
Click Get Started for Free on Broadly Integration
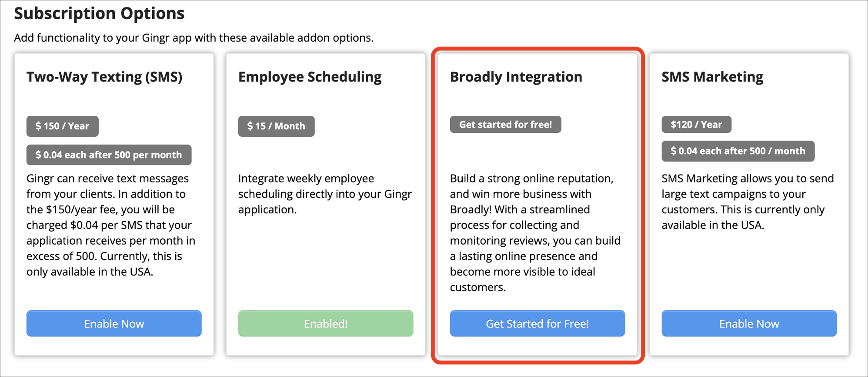pos(537,323)
